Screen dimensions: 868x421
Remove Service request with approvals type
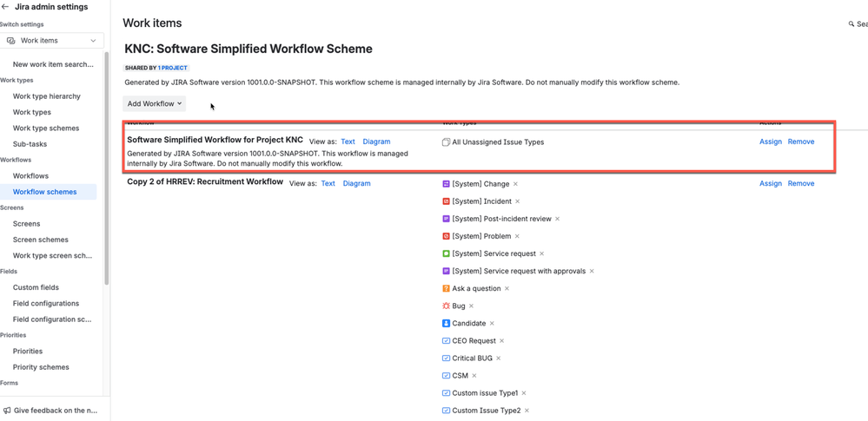point(592,271)
